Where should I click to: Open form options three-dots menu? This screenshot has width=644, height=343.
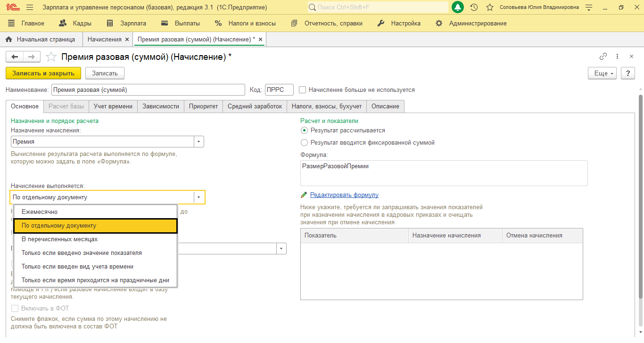tap(618, 57)
